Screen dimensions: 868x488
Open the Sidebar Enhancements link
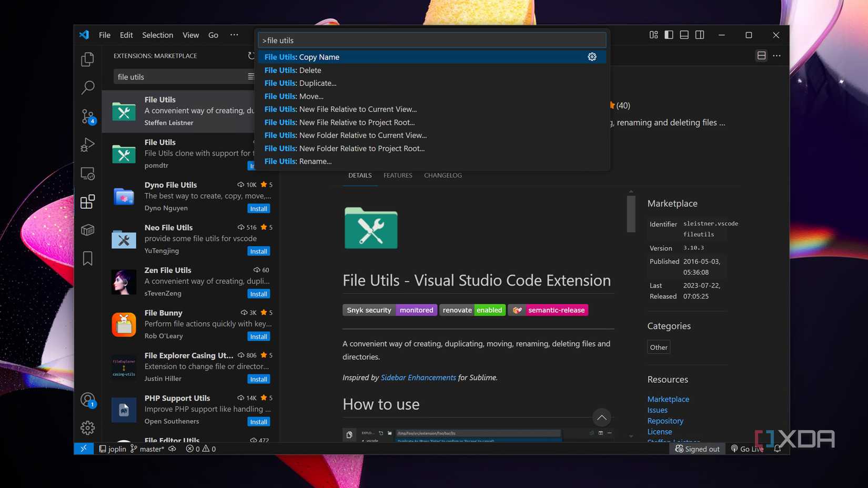[x=418, y=378]
